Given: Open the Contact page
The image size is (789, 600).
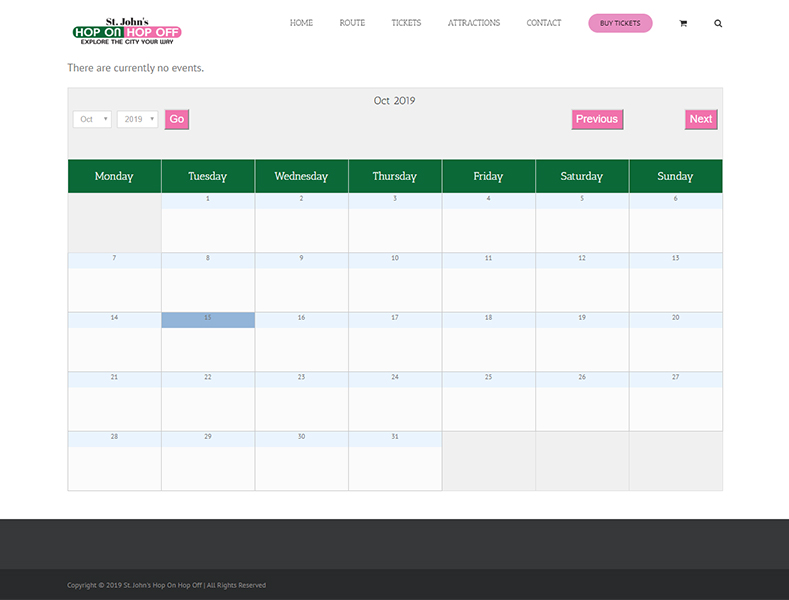Looking at the screenshot, I should 544,23.
